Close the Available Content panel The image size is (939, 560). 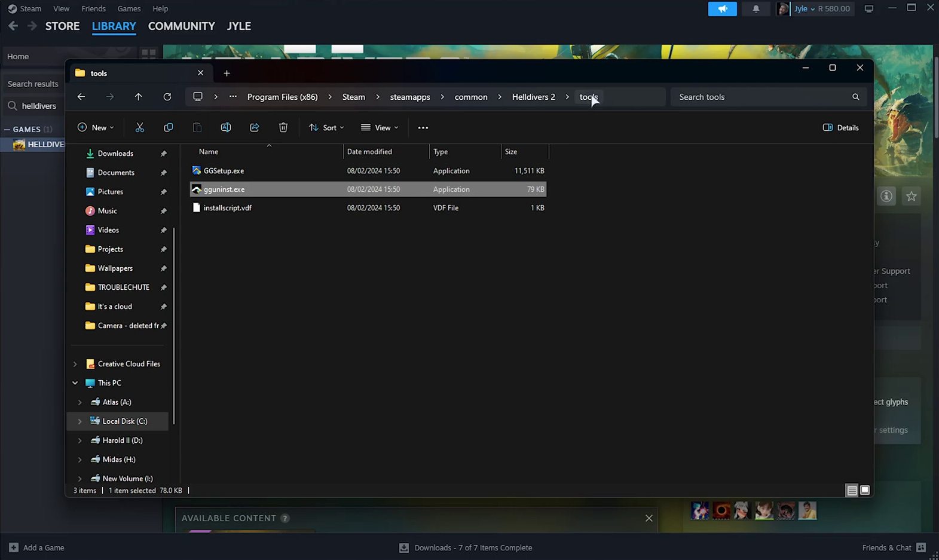[649, 518]
